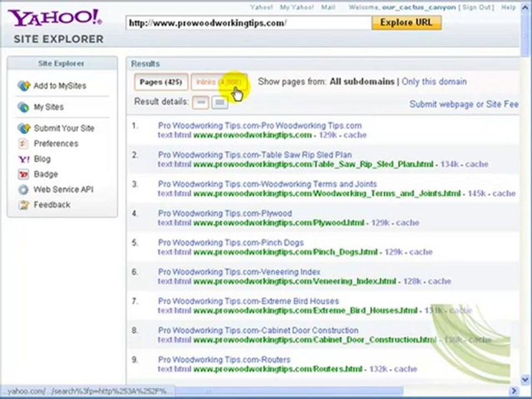
Task: Open cache link for homepage result
Action: click(x=355, y=135)
